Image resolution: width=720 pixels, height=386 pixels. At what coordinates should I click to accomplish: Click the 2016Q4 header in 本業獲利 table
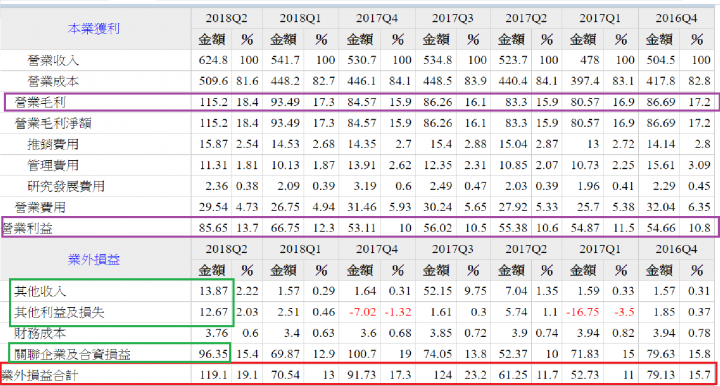pyautogui.click(x=676, y=18)
